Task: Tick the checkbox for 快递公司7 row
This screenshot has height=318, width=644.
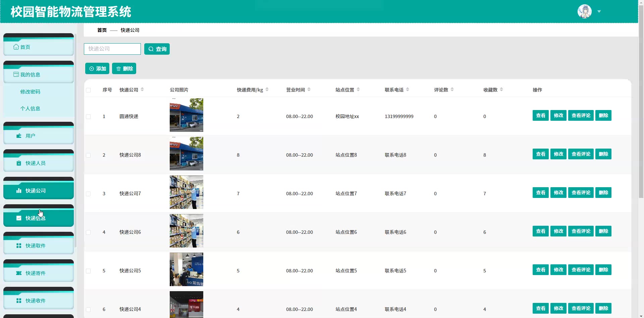Action: coord(88,194)
